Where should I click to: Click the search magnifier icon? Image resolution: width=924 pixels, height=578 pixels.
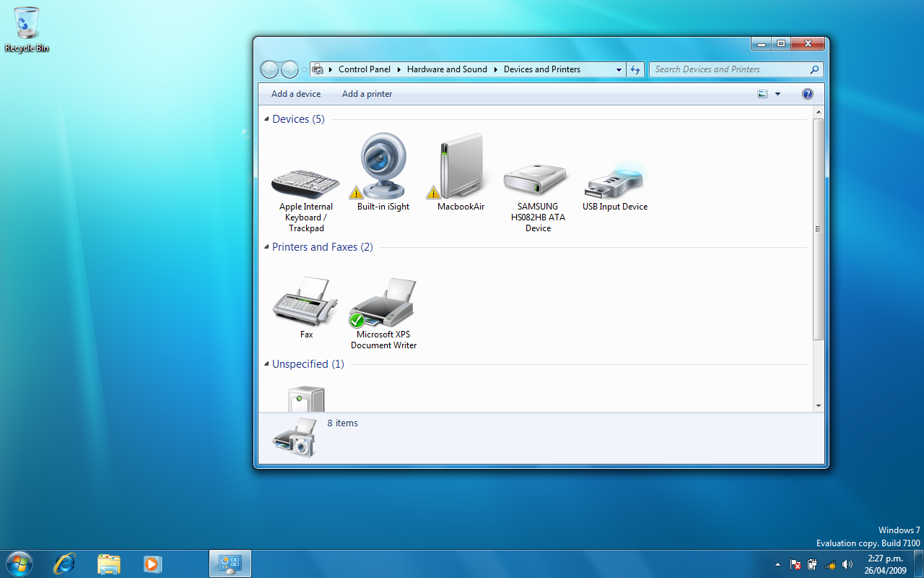tap(814, 69)
